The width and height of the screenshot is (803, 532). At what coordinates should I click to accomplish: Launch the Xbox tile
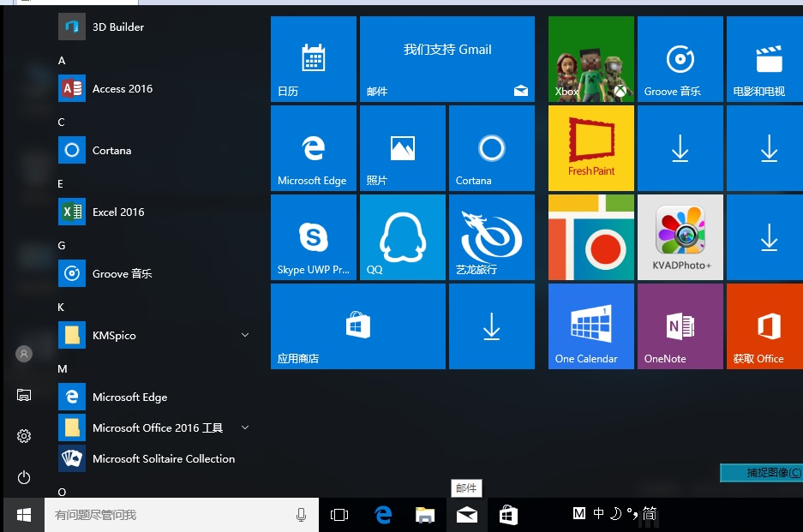tap(590, 58)
